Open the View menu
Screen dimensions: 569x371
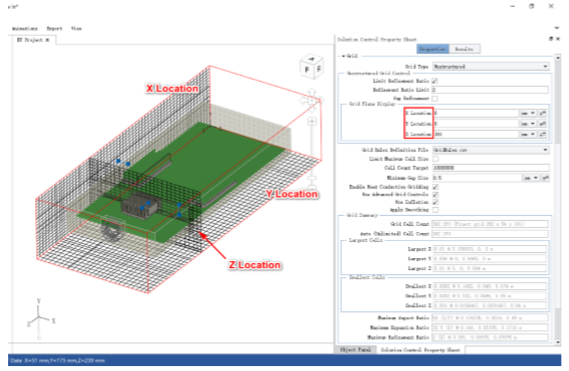coord(76,28)
